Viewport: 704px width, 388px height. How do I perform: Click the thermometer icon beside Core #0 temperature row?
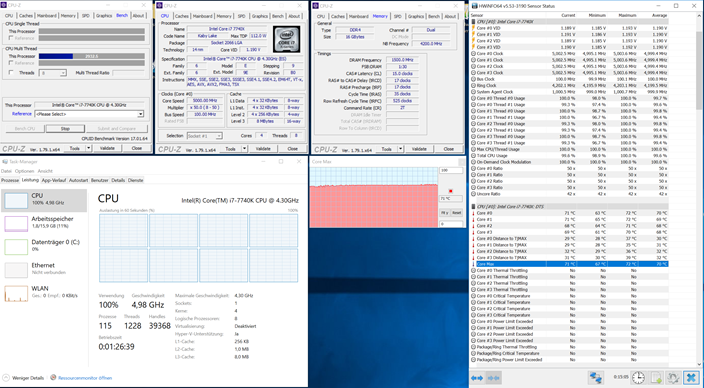tap(473, 213)
